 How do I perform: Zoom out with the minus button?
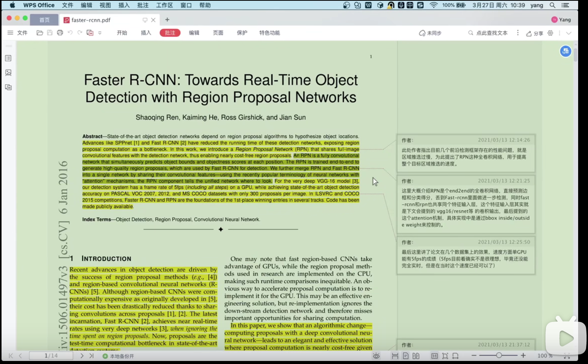coord(474,355)
